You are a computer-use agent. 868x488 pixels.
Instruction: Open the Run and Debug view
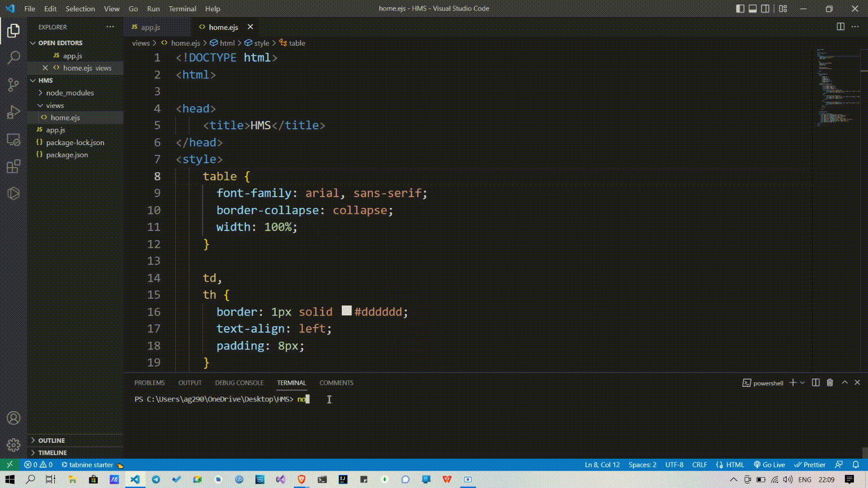(x=14, y=112)
